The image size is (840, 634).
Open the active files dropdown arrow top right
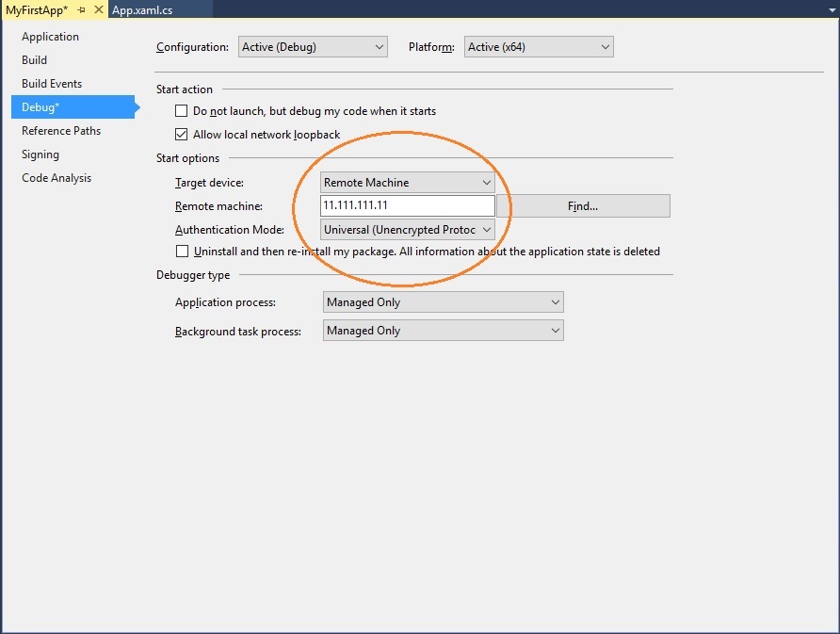pyautogui.click(x=831, y=9)
